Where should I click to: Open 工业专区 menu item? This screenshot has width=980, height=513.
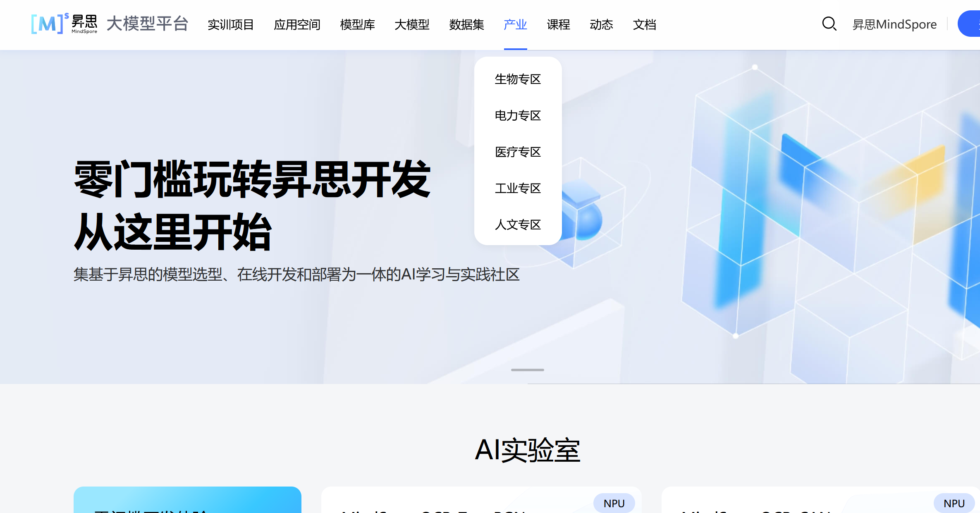(518, 188)
